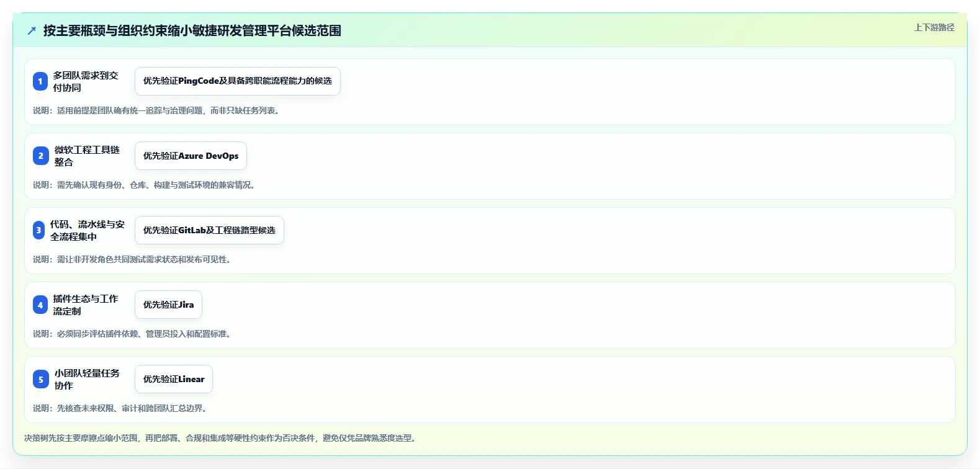Click the note 需先确认现有身份、仓库、构建与测试环境的兼容情况
Viewport: 980px width, 469px height.
click(x=144, y=185)
